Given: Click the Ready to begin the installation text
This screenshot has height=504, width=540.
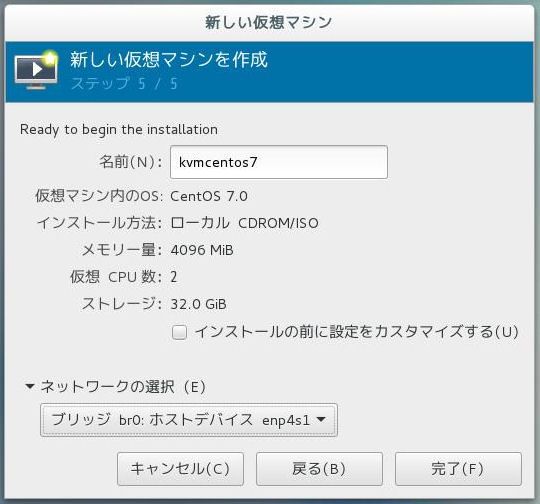Looking at the screenshot, I should [119, 130].
